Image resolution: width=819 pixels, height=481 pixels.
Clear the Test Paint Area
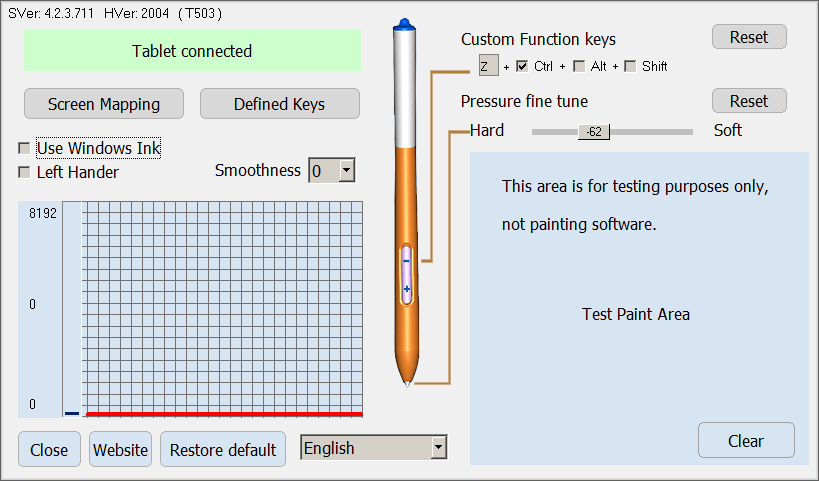pyautogui.click(x=746, y=440)
